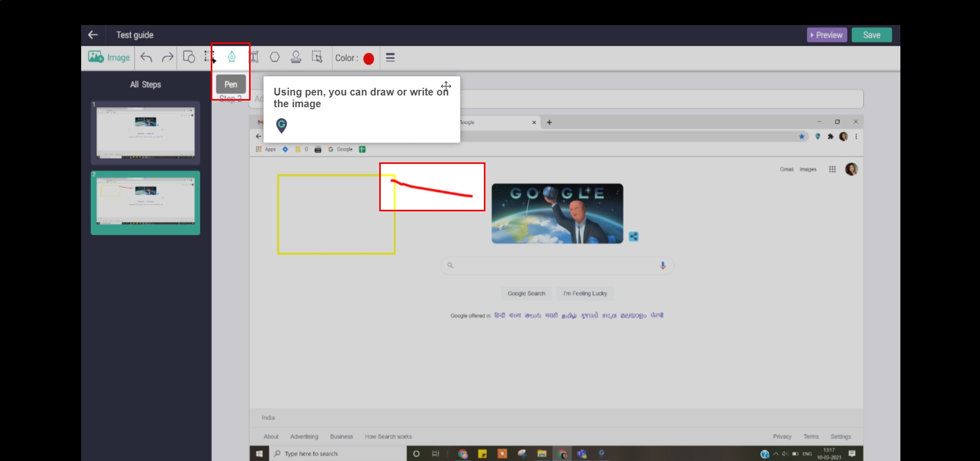Pick the text box tool
Image resolution: width=980 pixels, height=461 pixels.
click(x=254, y=57)
